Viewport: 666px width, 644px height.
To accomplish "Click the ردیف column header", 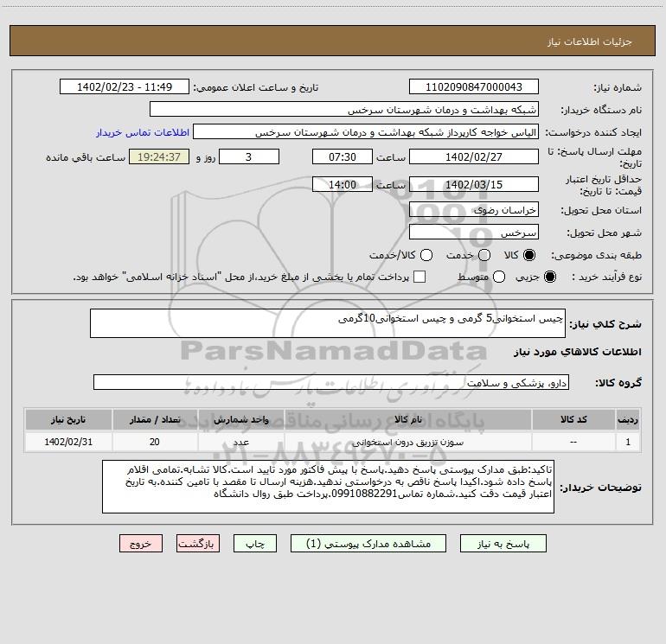I will tap(628, 419).
